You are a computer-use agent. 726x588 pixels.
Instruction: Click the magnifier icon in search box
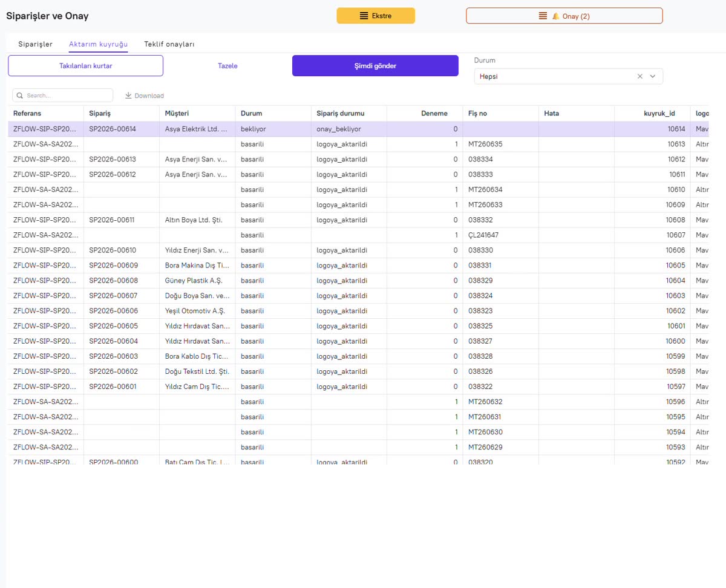point(20,96)
